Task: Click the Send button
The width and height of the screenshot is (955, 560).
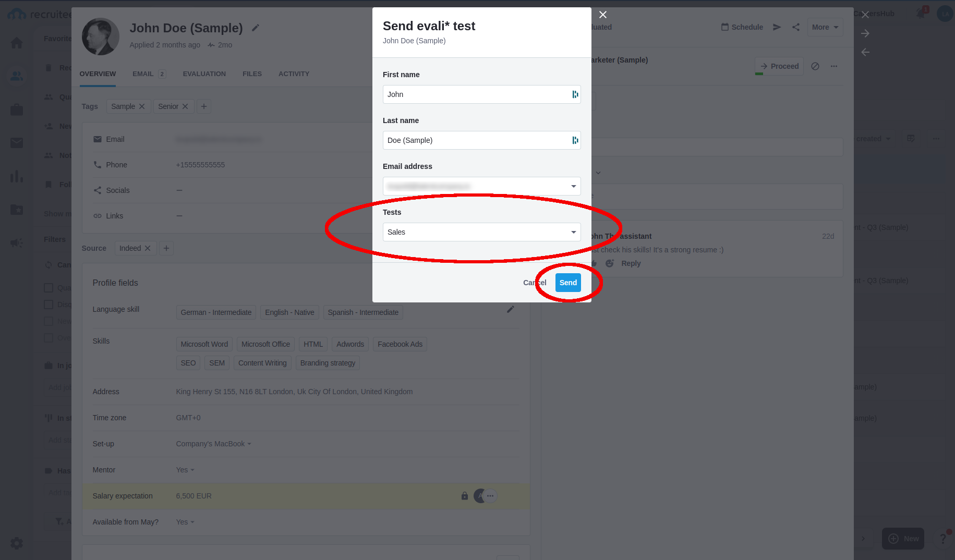Action: point(568,283)
